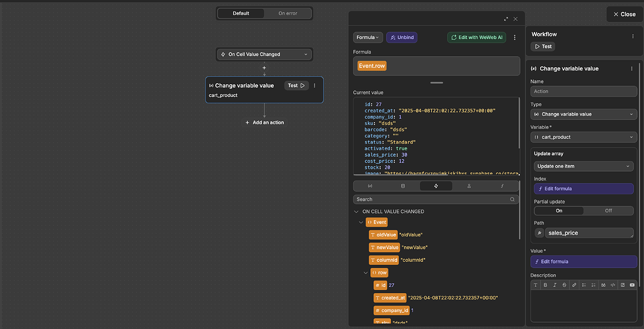This screenshot has width=644, height=329.
Task: Turn Partial update Off
Action: tap(608, 211)
